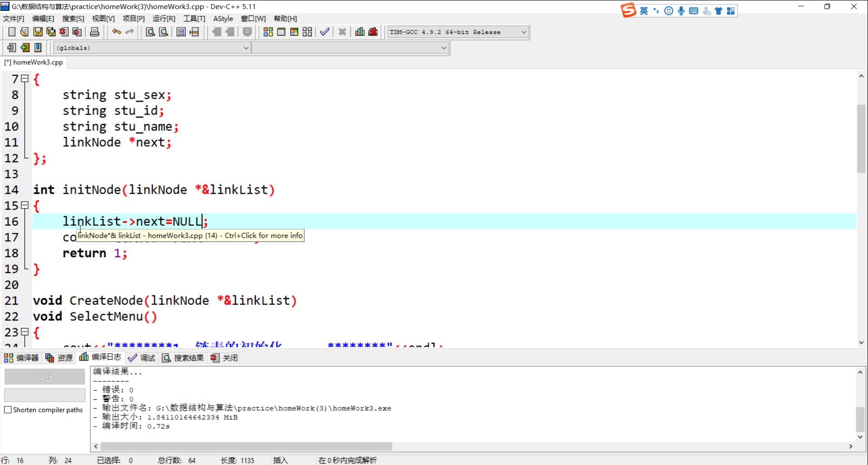
Task: Click the Print toolbar icon
Action: (x=94, y=32)
